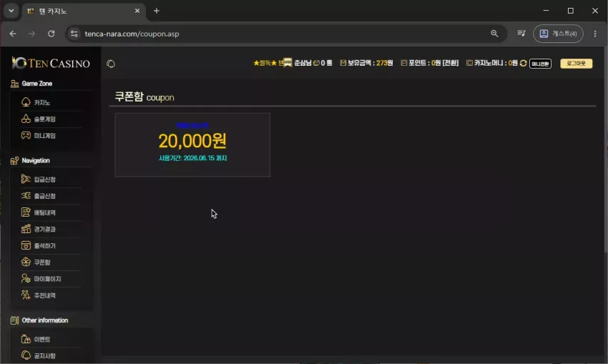Image resolution: width=608 pixels, height=364 pixels.
Task: Open the browser three-dot menu
Action: coord(595,34)
